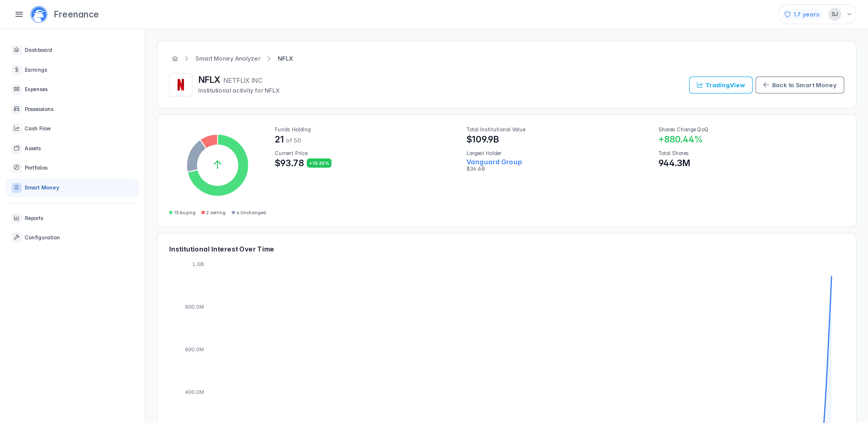Open the Dashboard menu item
The height and width of the screenshot is (423, 868).
tap(72, 50)
